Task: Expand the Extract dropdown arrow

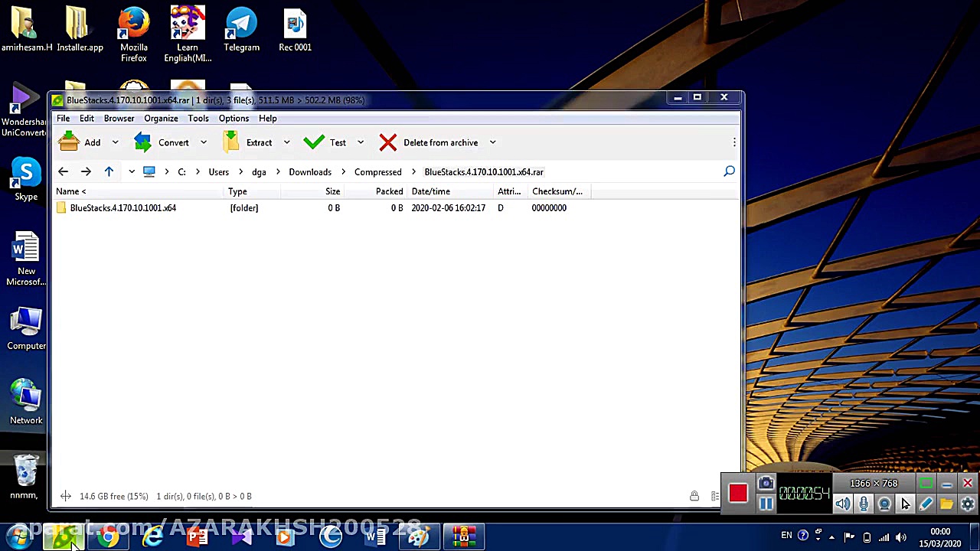Action: (x=286, y=142)
